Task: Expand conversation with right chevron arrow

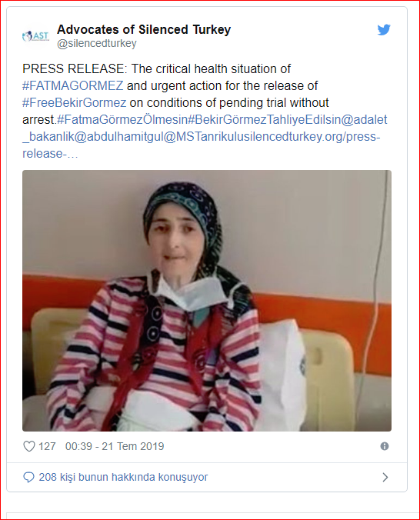Action: 385,477
